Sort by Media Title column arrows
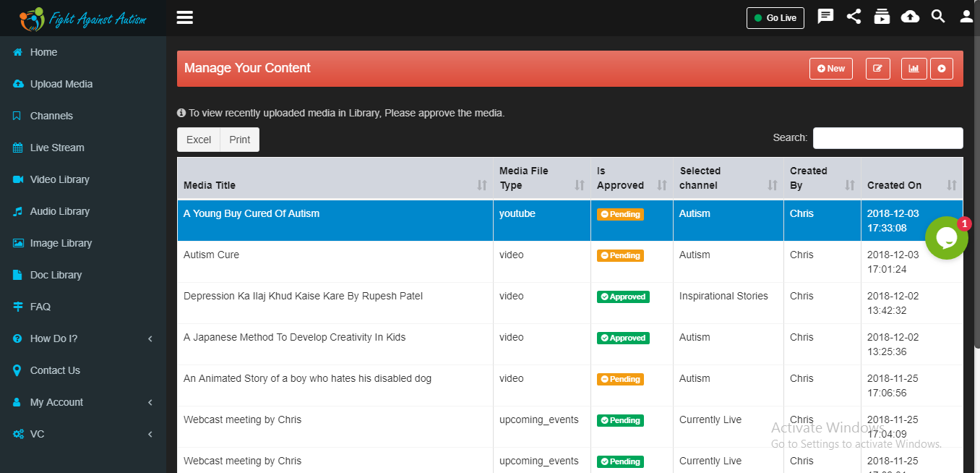This screenshot has height=473, width=980. click(x=482, y=185)
